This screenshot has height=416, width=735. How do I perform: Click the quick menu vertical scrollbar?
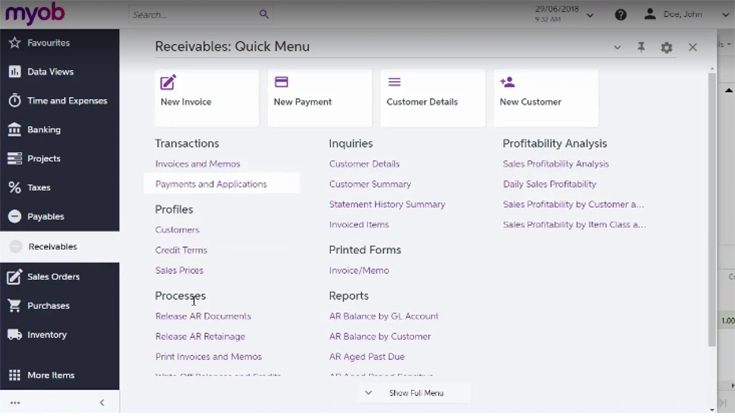(x=712, y=209)
